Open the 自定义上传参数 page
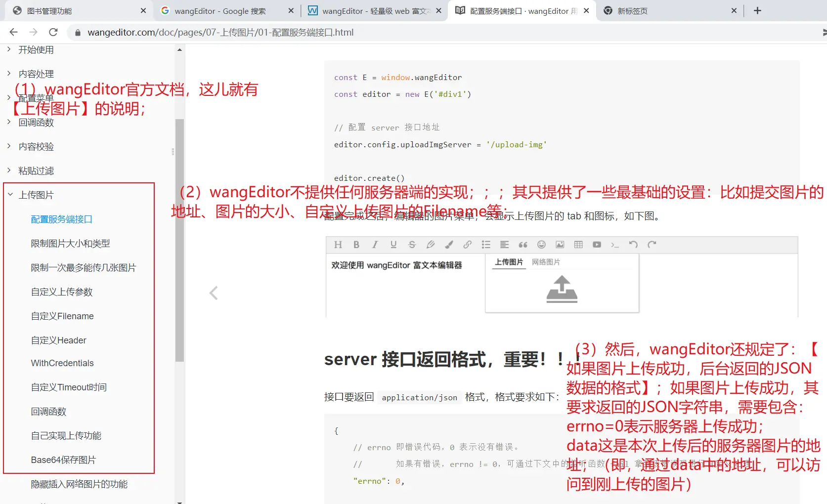 tap(62, 292)
